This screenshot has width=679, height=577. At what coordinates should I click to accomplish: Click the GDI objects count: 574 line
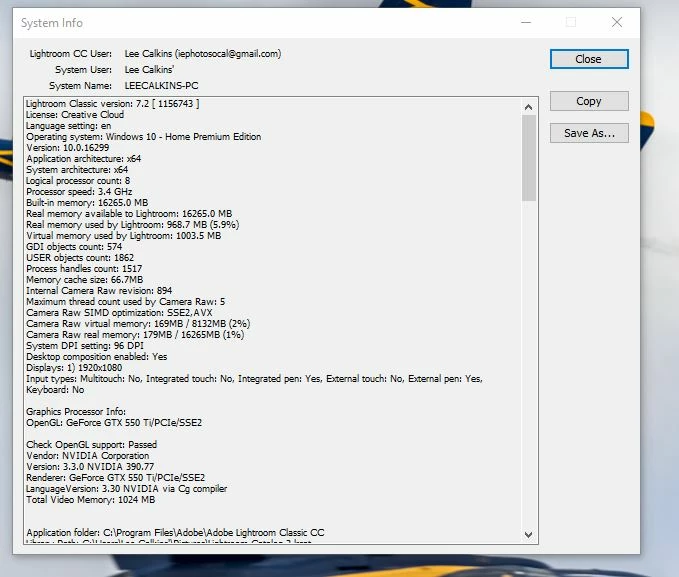pos(74,246)
